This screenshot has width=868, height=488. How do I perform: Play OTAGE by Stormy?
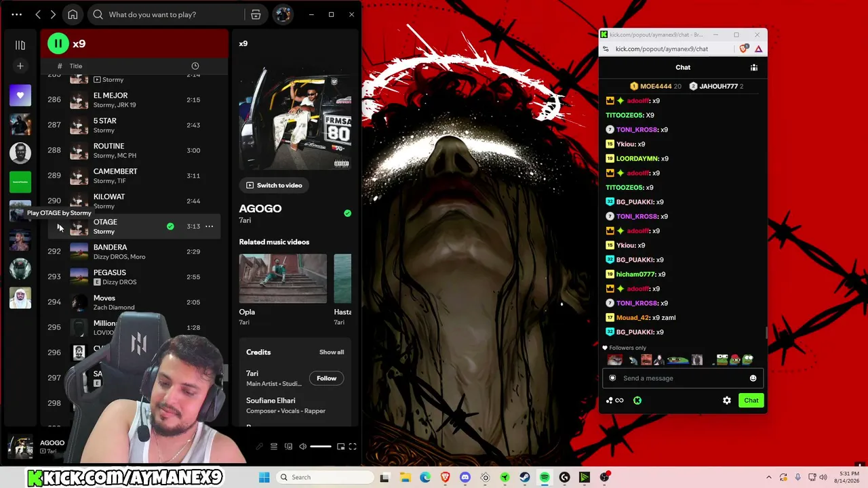point(59,227)
